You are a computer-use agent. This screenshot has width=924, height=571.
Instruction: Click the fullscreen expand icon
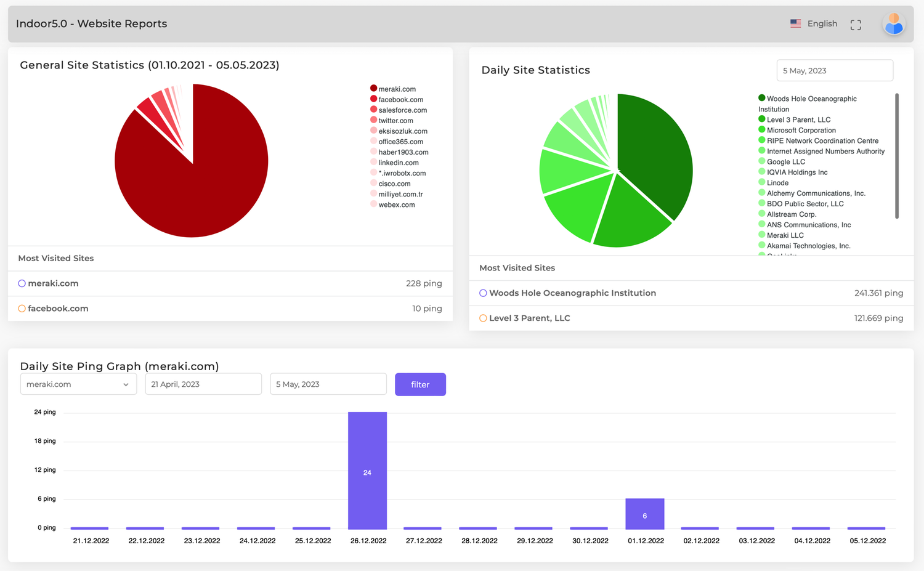[856, 25]
